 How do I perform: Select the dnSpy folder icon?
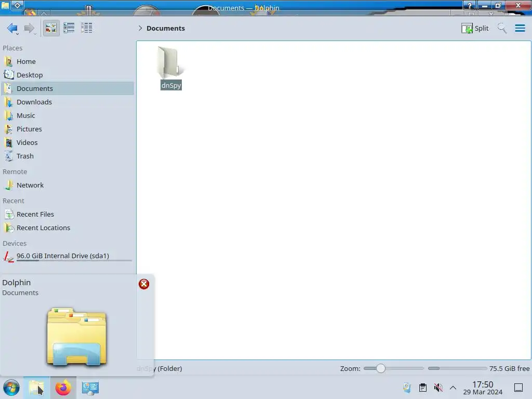[170, 62]
